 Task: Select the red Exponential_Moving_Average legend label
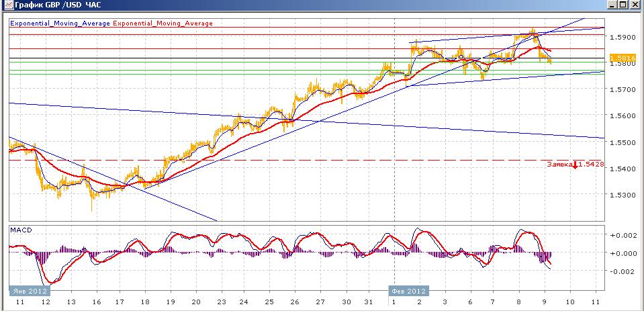point(163,24)
